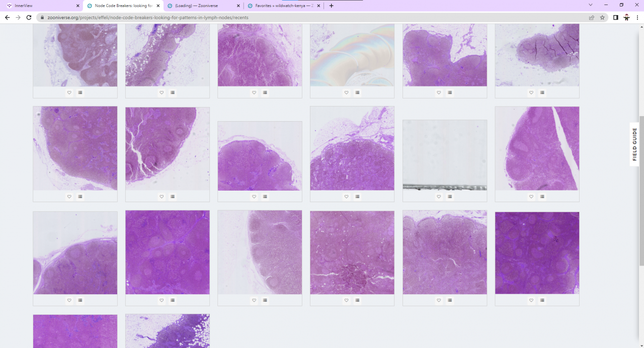The height and width of the screenshot is (348, 644).
Task: Open the darkest purple tissue thumbnail
Action: click(x=537, y=253)
